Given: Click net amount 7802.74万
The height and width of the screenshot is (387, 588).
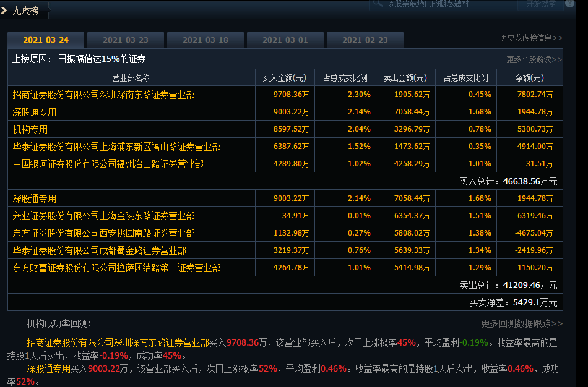Looking at the screenshot, I should (535, 95).
